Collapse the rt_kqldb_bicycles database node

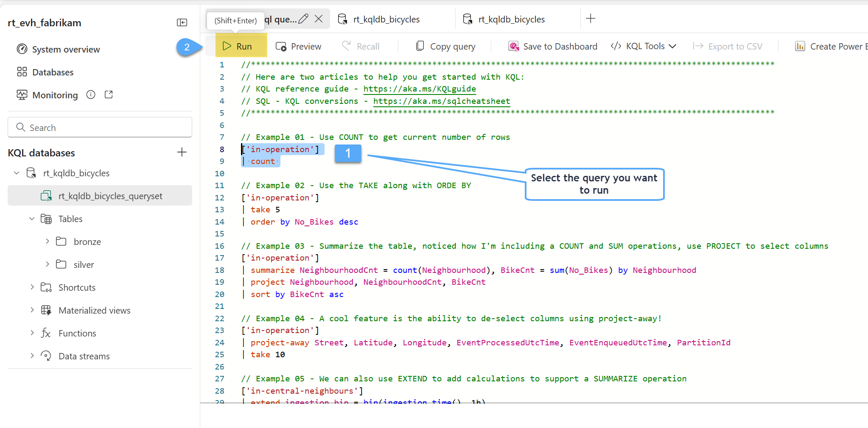click(17, 173)
